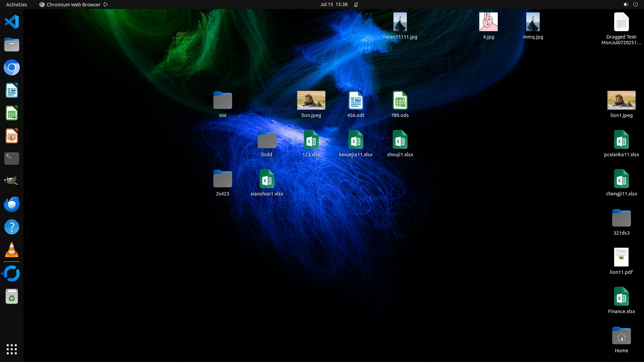
Task: Launch LibreOffice Calc from the dock
Action: pos(12,113)
